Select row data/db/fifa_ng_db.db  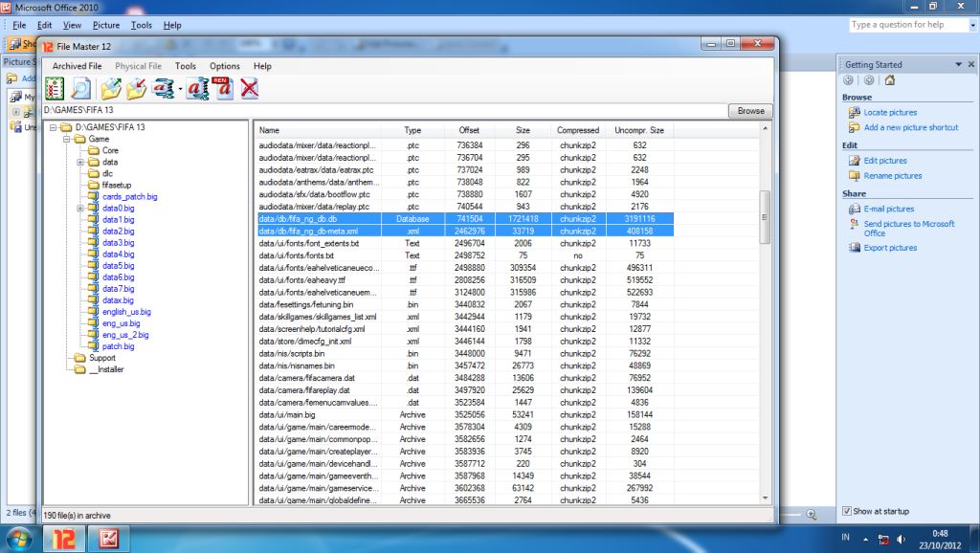(x=466, y=219)
